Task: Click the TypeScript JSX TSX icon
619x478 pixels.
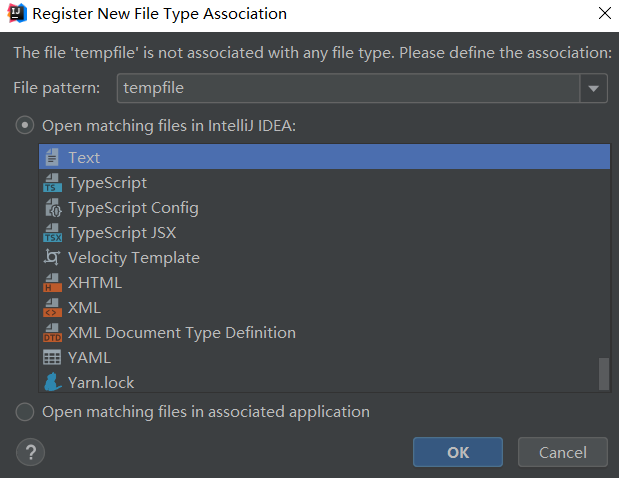Action: 53,232
